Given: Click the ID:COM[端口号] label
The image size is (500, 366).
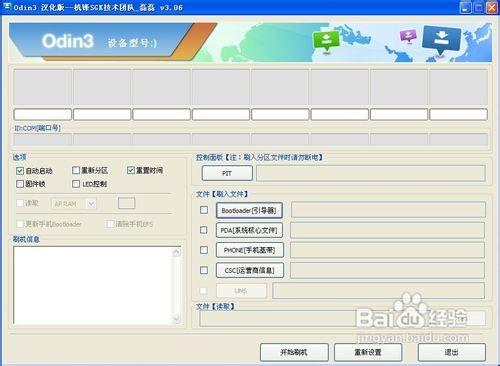Looking at the screenshot, I should (37, 128).
